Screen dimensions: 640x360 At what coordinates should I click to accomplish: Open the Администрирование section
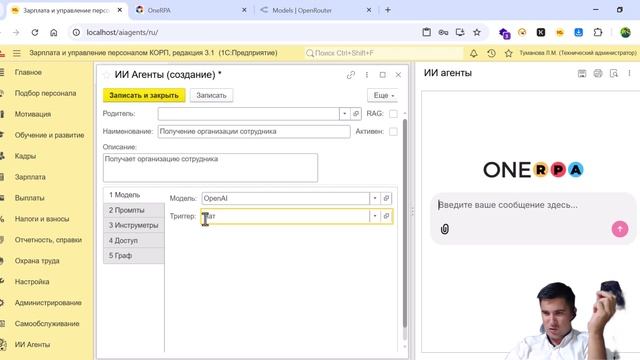(x=48, y=303)
